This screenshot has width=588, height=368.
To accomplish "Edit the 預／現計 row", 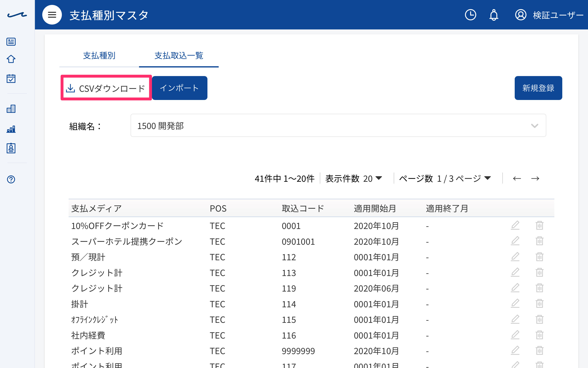I will 515,257.
